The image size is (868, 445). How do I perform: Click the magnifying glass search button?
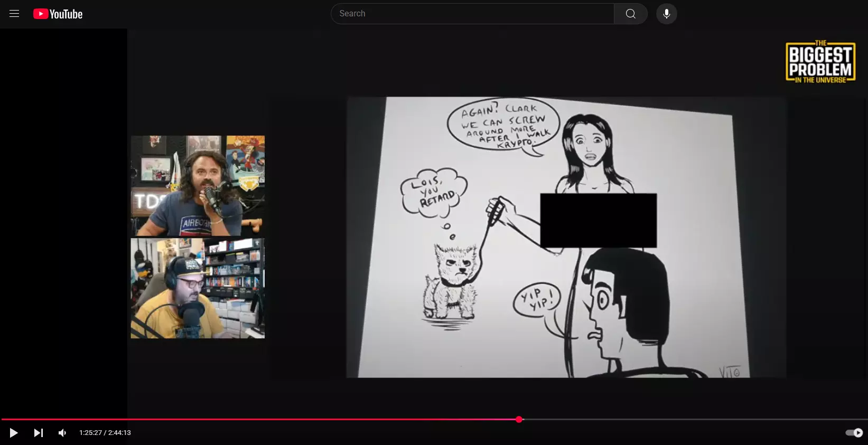pyautogui.click(x=631, y=14)
